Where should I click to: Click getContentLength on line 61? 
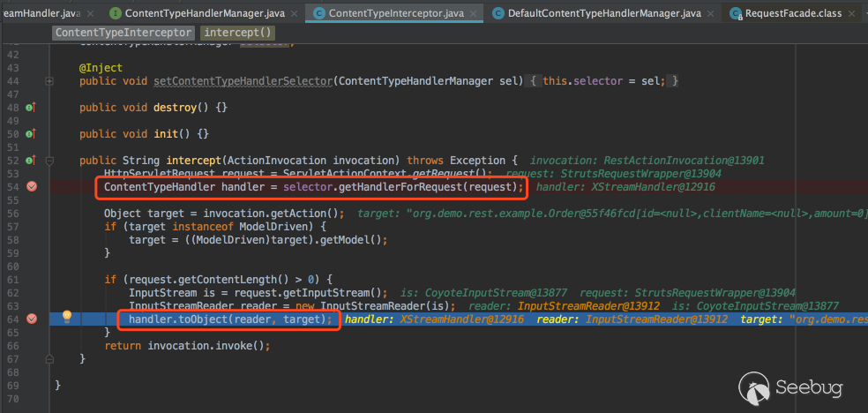(228, 279)
